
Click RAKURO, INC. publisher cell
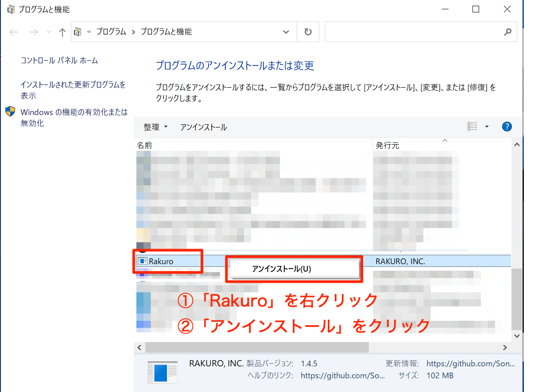click(x=400, y=261)
